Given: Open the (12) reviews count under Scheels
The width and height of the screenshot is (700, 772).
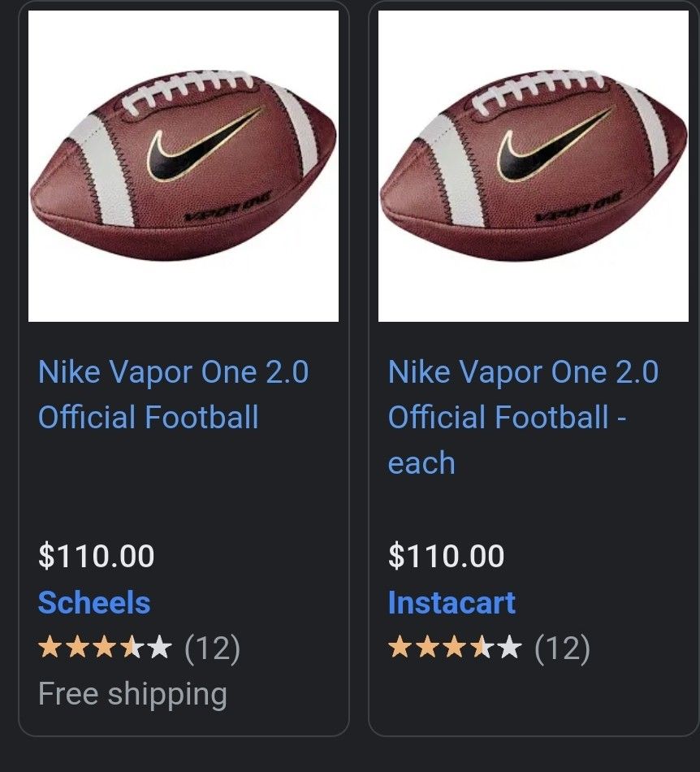Looking at the screenshot, I should (x=213, y=648).
